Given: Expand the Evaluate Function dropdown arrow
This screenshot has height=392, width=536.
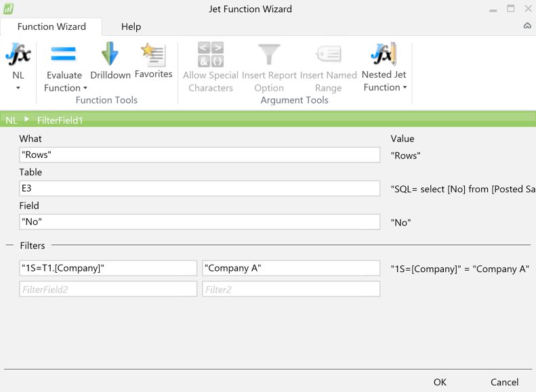Looking at the screenshot, I should (85, 88).
